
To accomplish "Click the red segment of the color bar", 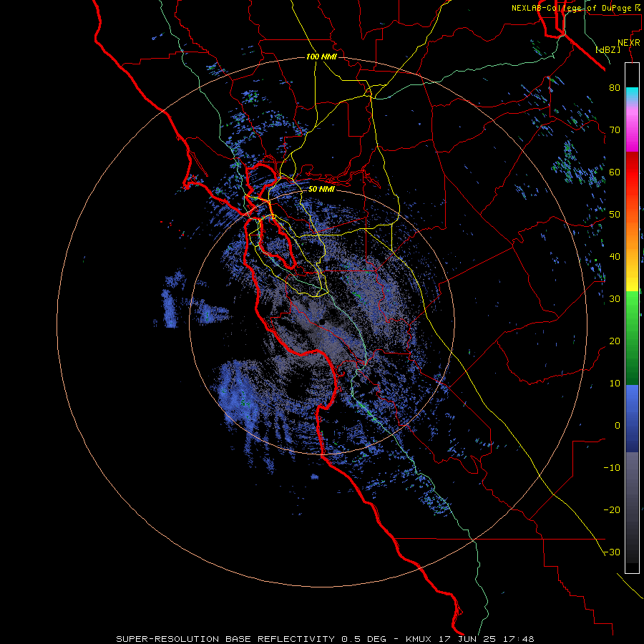I will [632, 172].
